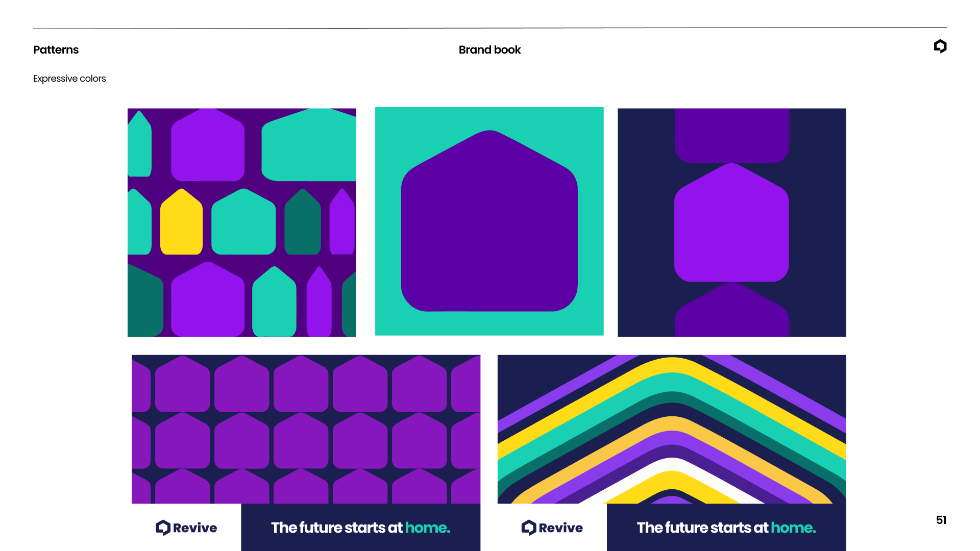Click the Revive logo icon top right
980x551 pixels.
click(940, 46)
